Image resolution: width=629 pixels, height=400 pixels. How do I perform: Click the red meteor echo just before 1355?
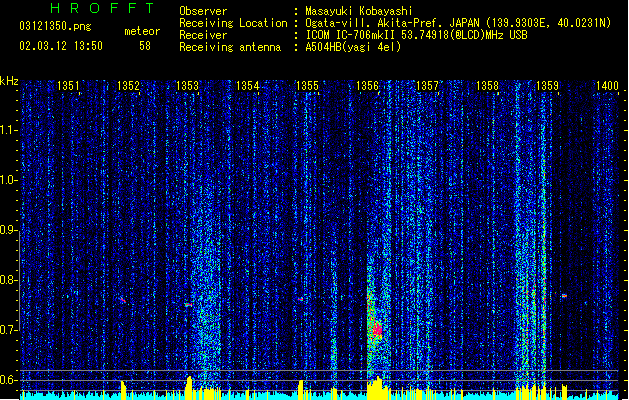coord(300,299)
